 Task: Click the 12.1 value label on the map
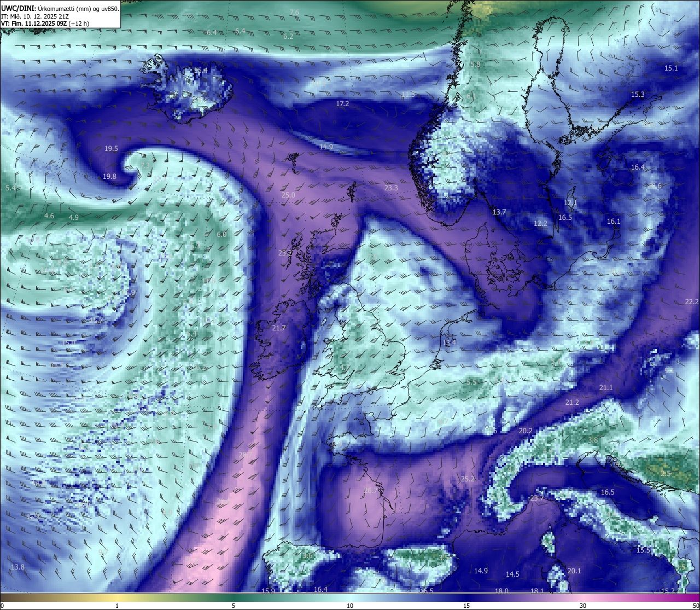[x=570, y=203]
